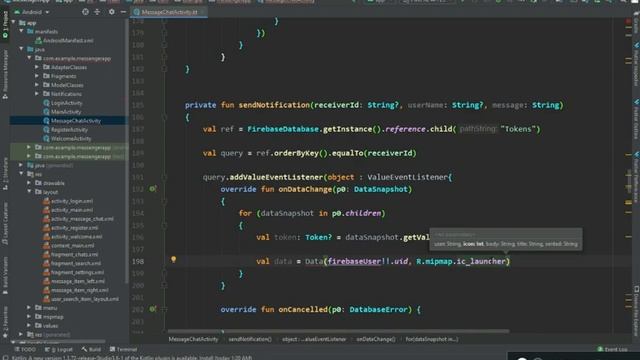Click the red error indicator atop editor stripe

pos(628,21)
